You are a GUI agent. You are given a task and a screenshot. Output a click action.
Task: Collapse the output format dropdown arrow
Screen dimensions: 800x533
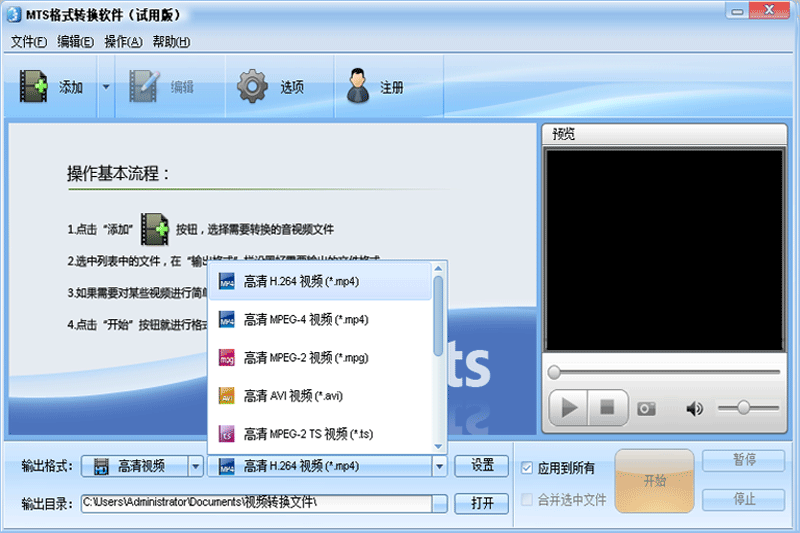click(x=439, y=466)
